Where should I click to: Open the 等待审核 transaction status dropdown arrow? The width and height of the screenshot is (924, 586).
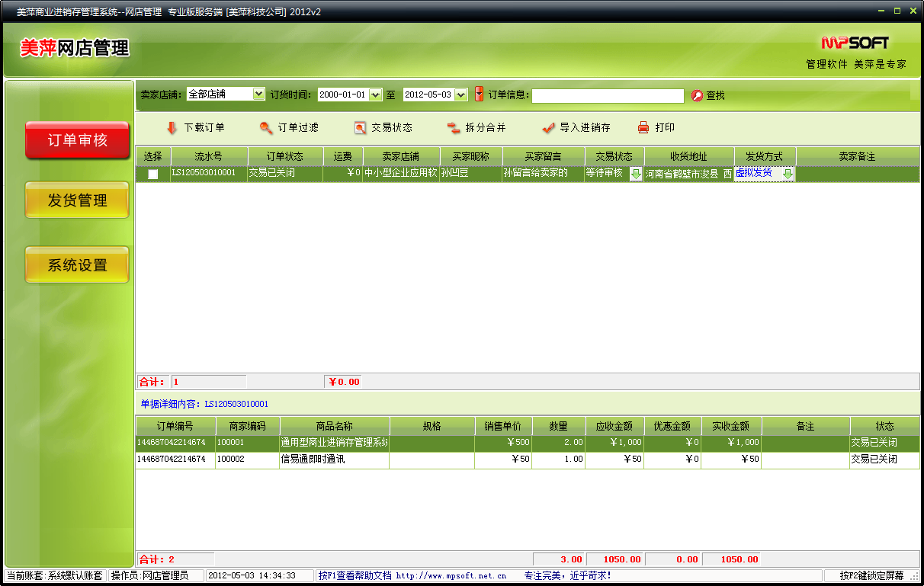coord(636,174)
